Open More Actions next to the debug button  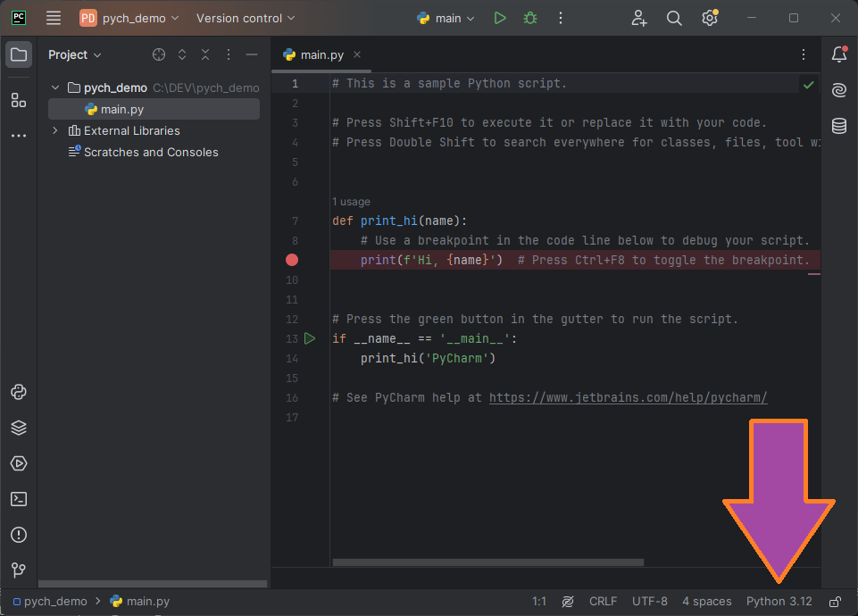(561, 18)
